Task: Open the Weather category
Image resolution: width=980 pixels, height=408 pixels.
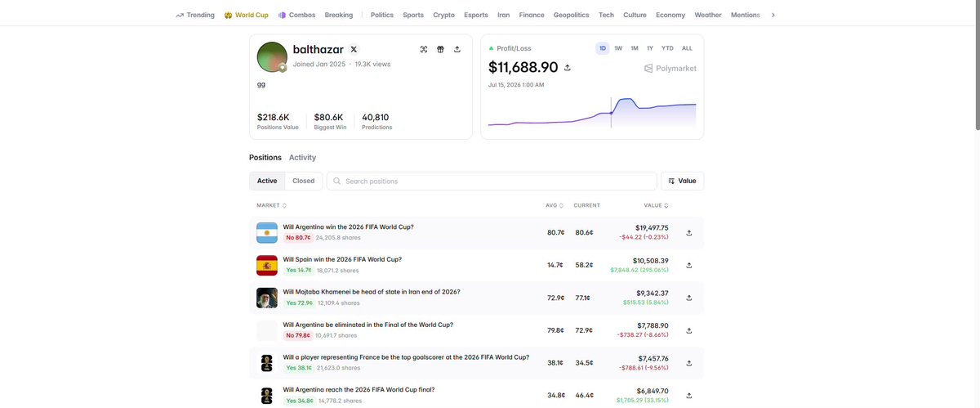Action: [708, 15]
